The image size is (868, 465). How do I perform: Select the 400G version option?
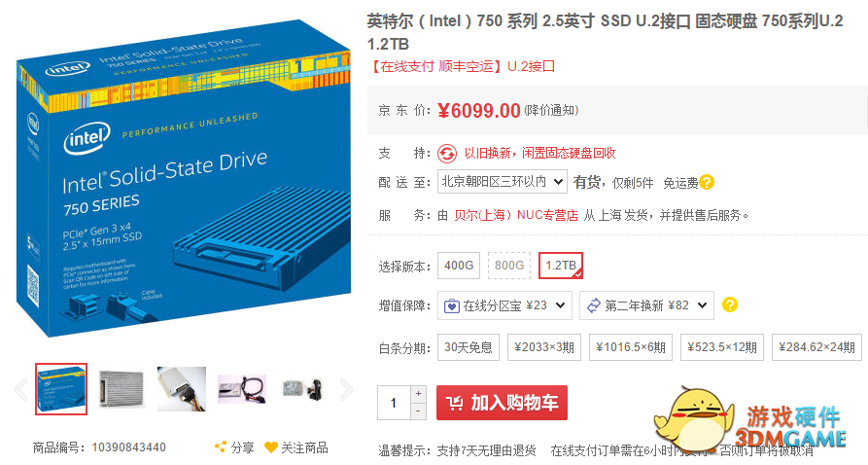pos(459,266)
